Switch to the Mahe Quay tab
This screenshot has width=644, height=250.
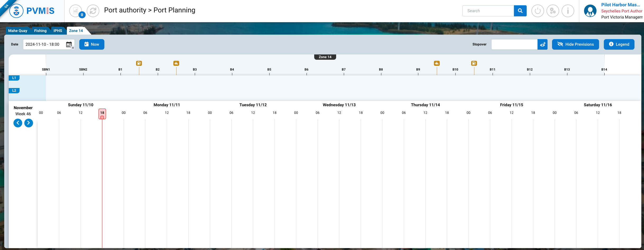coord(18,31)
